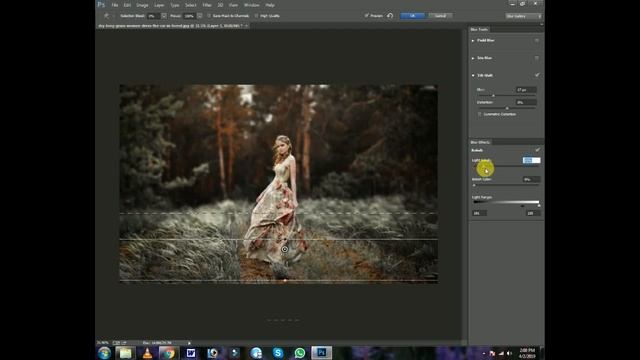
Task: Click the Bokeh Color value field
Action: (531, 179)
